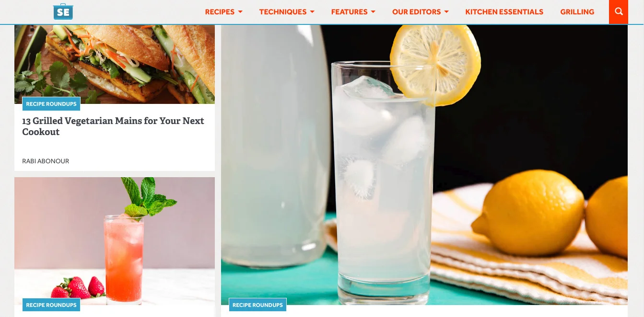The image size is (644, 317).
Task: Open the large lemonade glass image
Action: coord(424,165)
